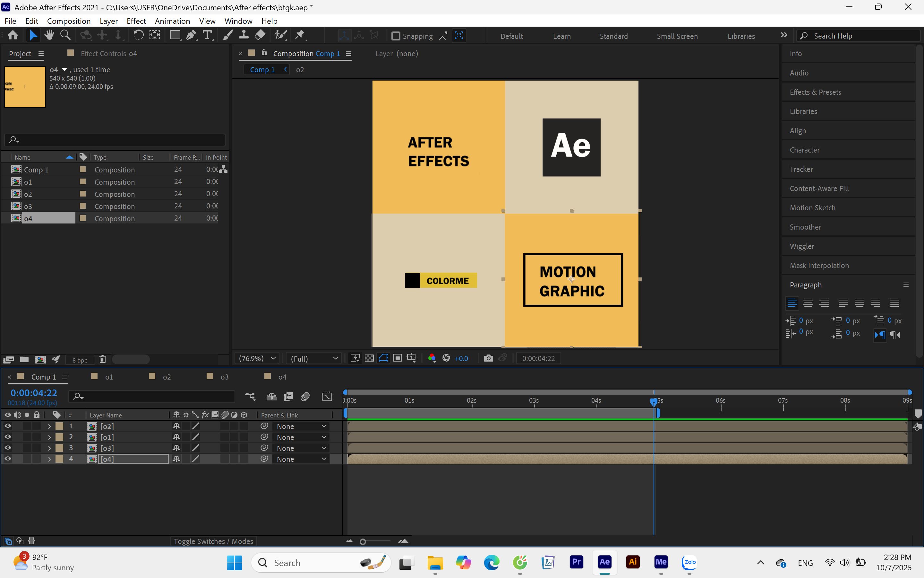Open the magnification ratio dropdown (76.9%)
The width and height of the screenshot is (924, 578).
click(x=257, y=358)
